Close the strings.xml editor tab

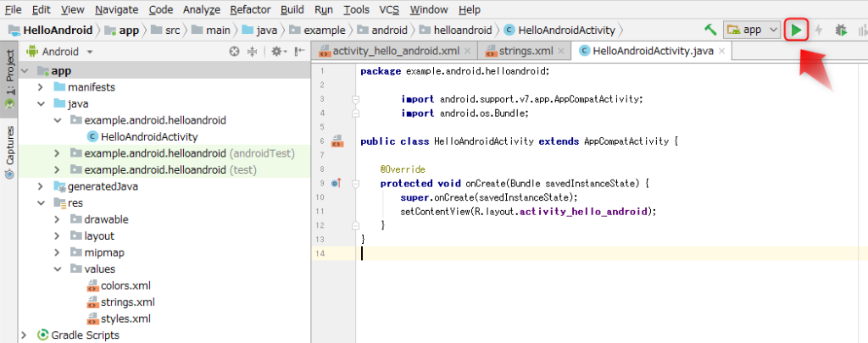click(x=561, y=52)
